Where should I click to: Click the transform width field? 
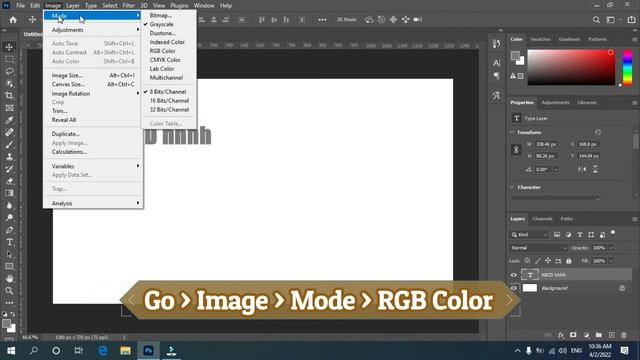(547, 144)
